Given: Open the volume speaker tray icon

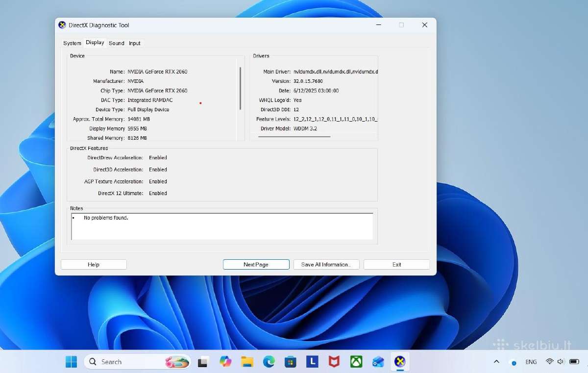Looking at the screenshot, I should pos(561,362).
